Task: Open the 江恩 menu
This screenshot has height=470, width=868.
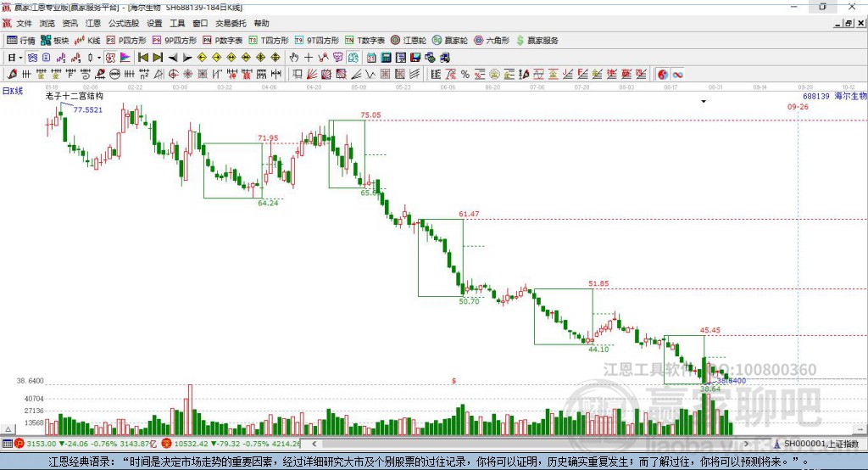Action: (93, 23)
